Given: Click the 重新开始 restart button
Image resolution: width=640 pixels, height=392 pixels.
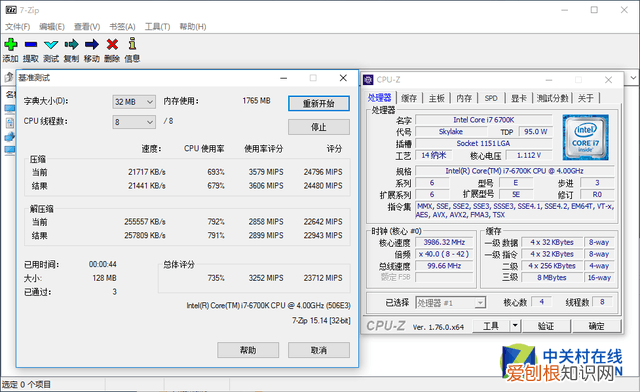Looking at the screenshot, I should click(319, 103).
